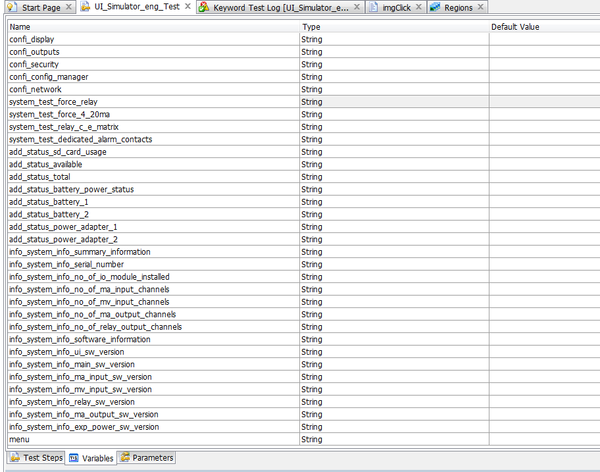Click the Type column header
The height and width of the screenshot is (472, 600).
click(393, 26)
